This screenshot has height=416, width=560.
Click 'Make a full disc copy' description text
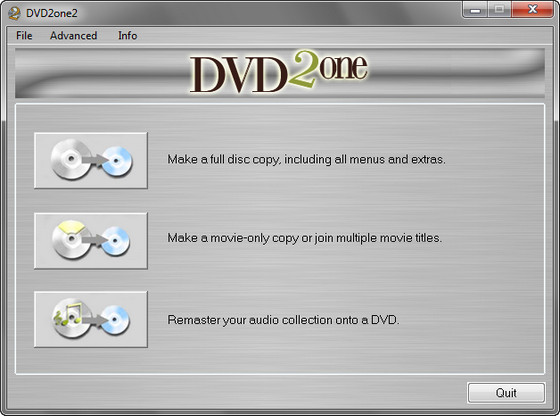(306, 159)
